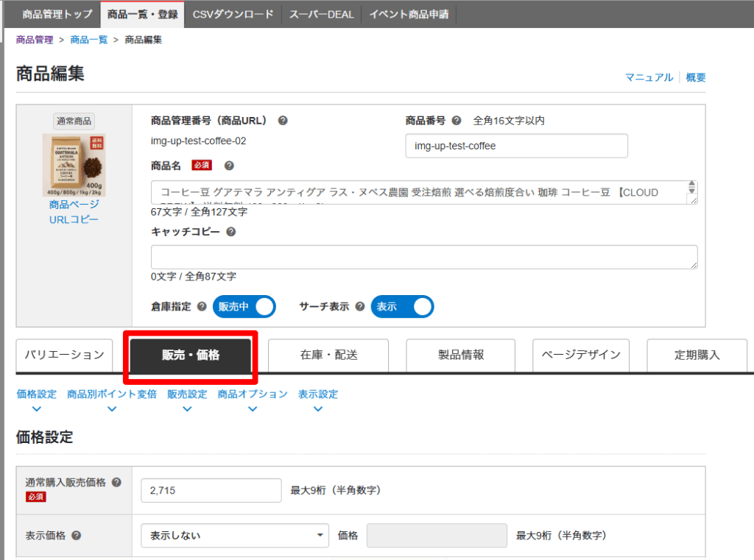Open the マニュアル link

click(649, 77)
